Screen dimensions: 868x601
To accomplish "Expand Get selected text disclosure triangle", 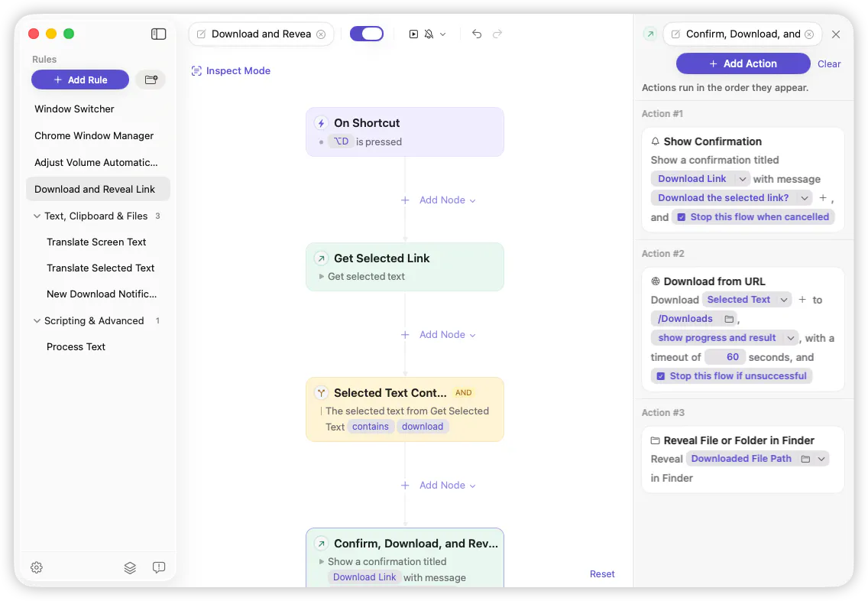I will 321,276.
